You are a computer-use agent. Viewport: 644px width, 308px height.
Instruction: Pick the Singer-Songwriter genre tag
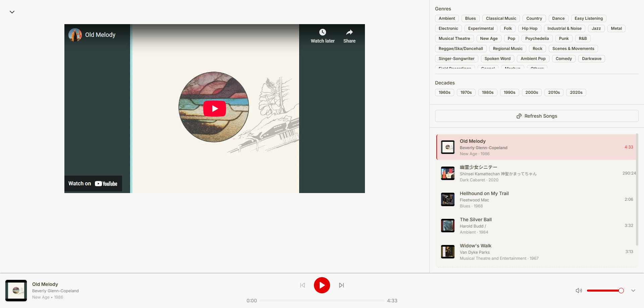coord(457,59)
